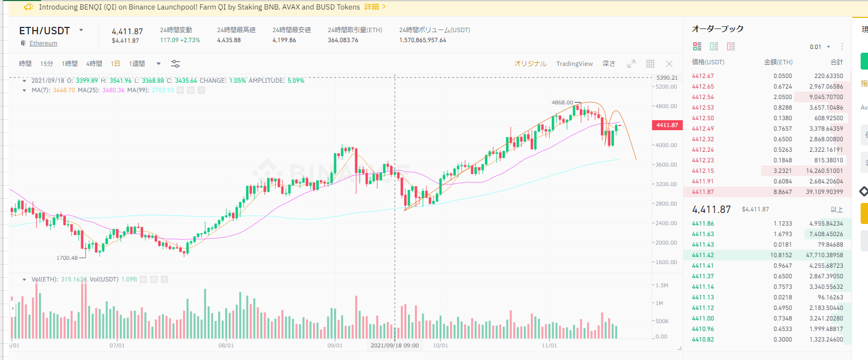Click the 24時間取引量(ETH) value 364,083.76
The image size is (868, 360).
point(343,40)
